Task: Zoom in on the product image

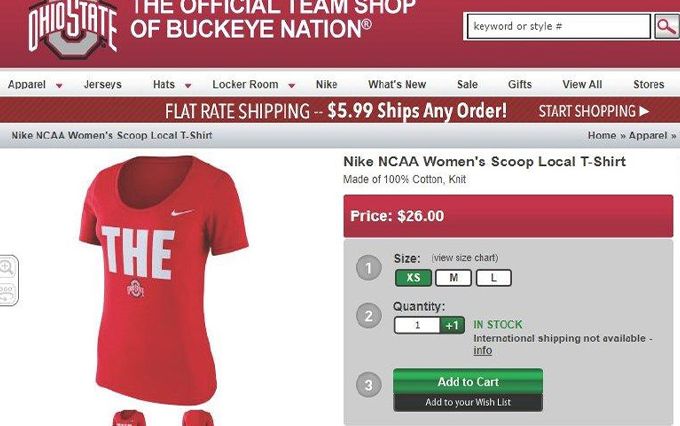Action: click(7, 267)
